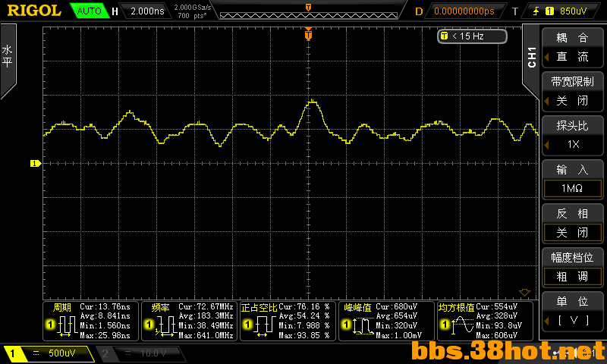This screenshot has height=364, width=607.
Task: Open the 带宽限制 bandwidth limit menu
Action: (572, 82)
